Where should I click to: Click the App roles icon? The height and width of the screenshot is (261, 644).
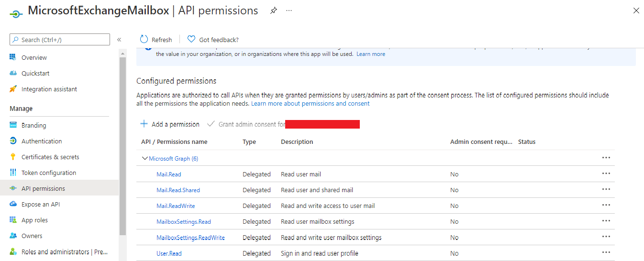point(13,220)
